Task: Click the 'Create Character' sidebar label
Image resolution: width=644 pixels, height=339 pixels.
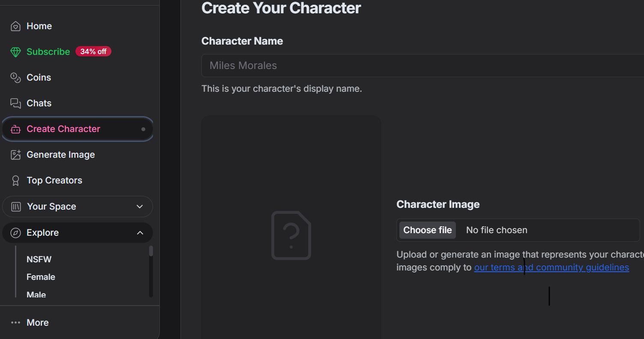Action: [x=63, y=129]
